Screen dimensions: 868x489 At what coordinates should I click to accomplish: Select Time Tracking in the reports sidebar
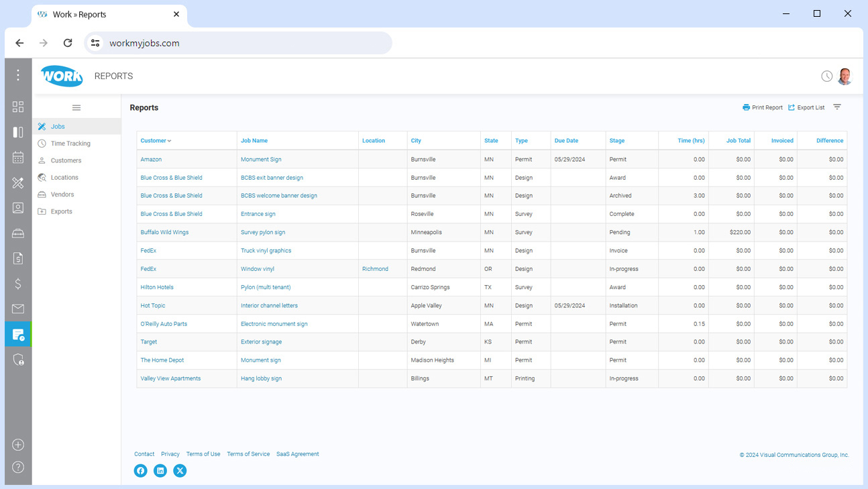[76, 144]
